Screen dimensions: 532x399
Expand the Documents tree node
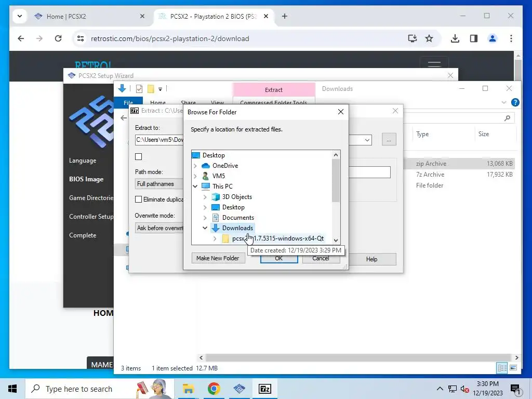tap(205, 218)
